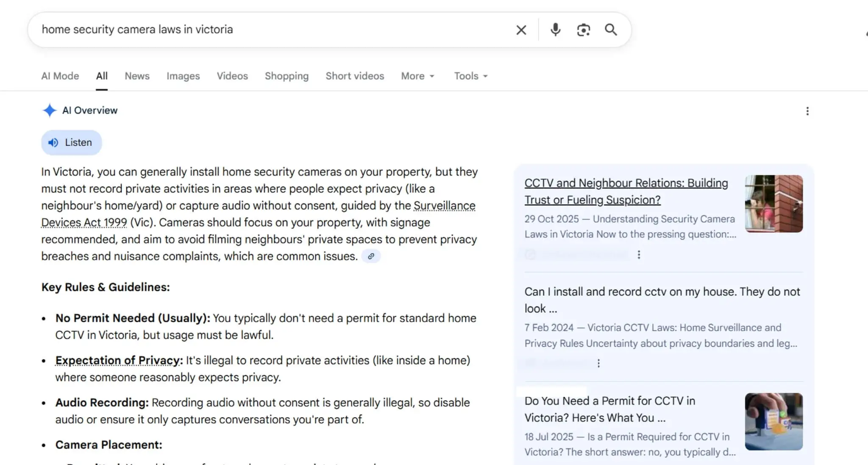Click into the search text field
The height and width of the screenshot is (465, 868).
[x=271, y=30]
